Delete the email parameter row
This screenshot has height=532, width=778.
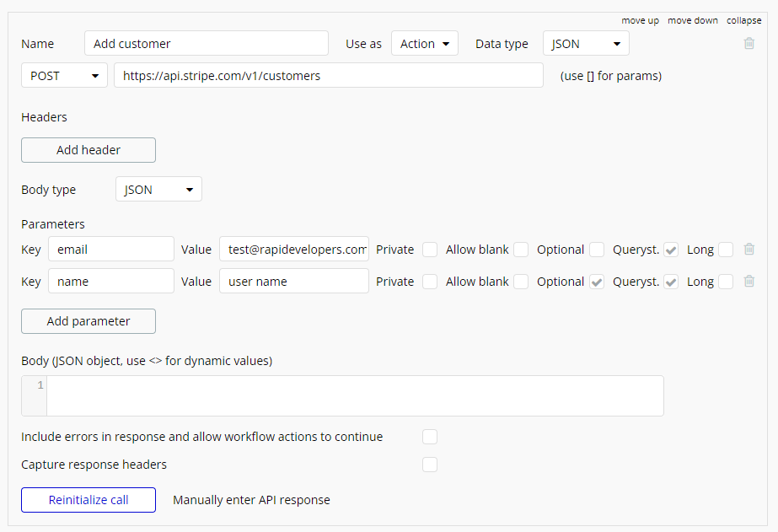point(748,250)
